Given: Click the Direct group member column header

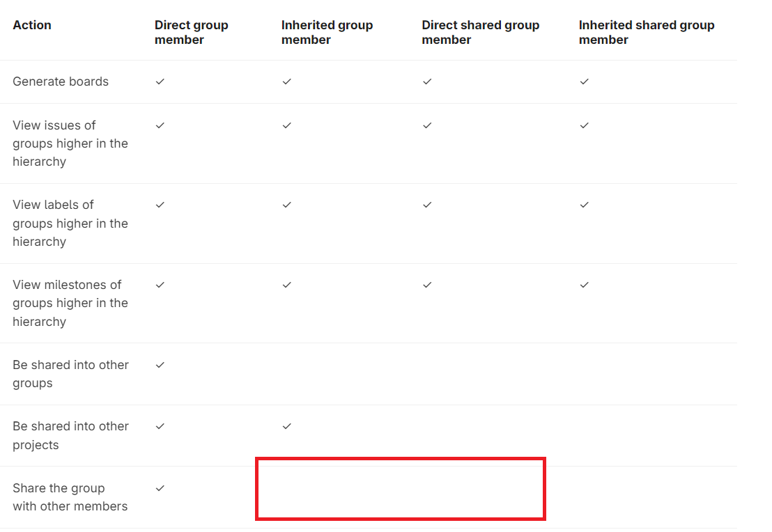Looking at the screenshot, I should point(192,33).
